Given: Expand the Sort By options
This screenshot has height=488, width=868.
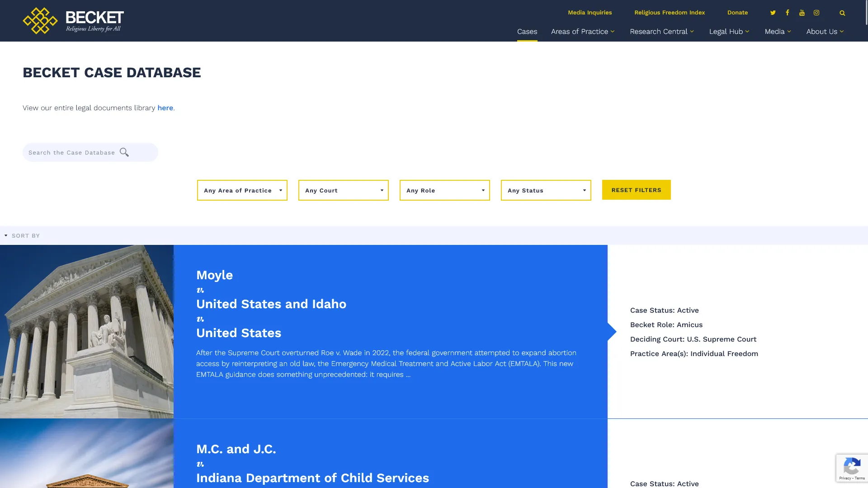Looking at the screenshot, I should [x=22, y=235].
